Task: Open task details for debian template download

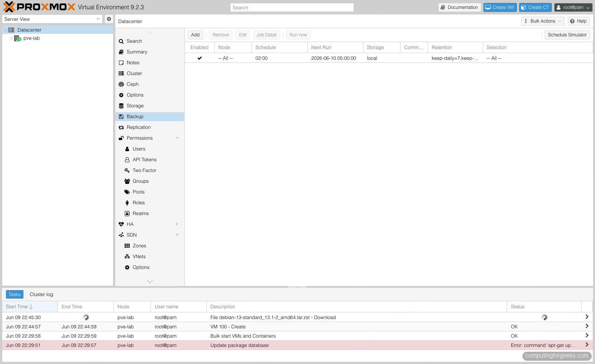Action: [587, 317]
